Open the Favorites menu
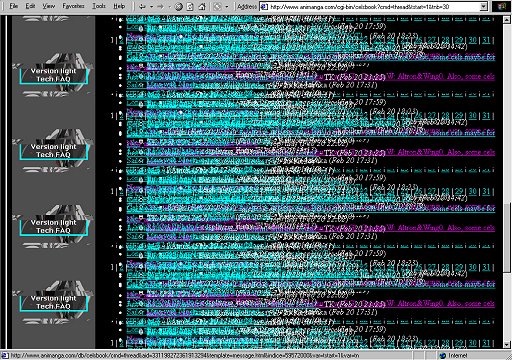 coord(73,6)
